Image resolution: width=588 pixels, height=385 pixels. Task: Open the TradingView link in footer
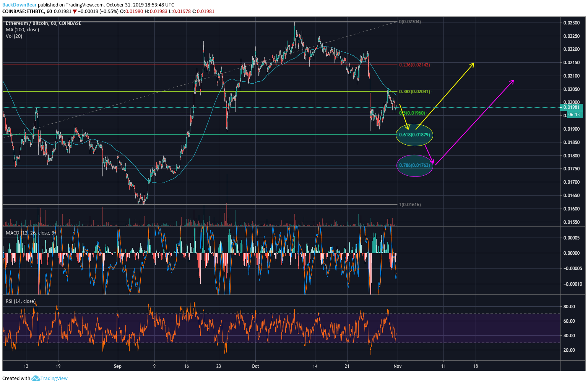click(54, 379)
